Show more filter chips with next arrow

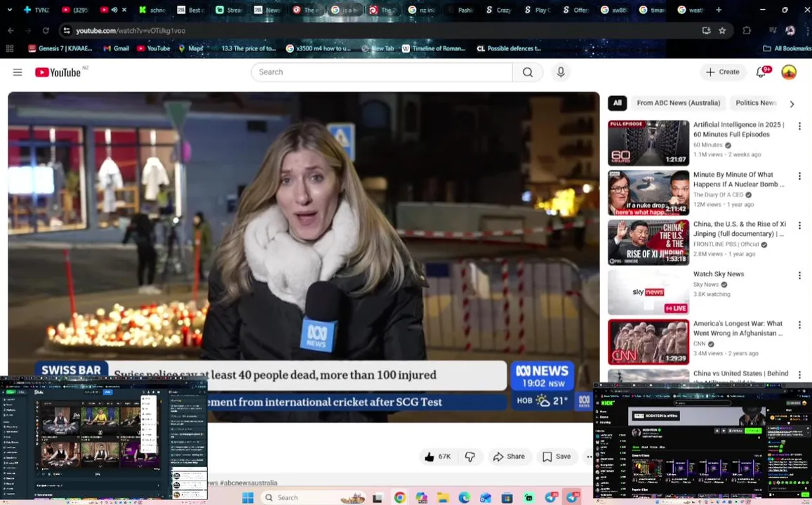(792, 104)
